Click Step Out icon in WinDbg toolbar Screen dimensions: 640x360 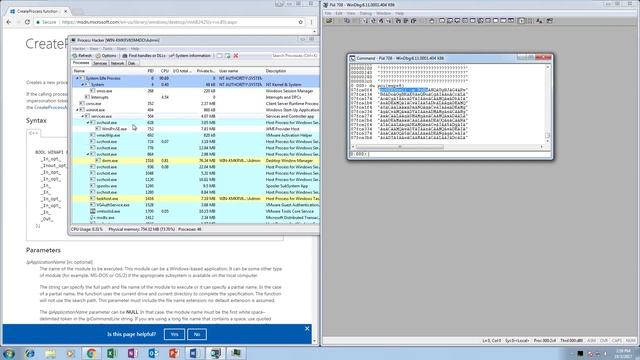413,21
